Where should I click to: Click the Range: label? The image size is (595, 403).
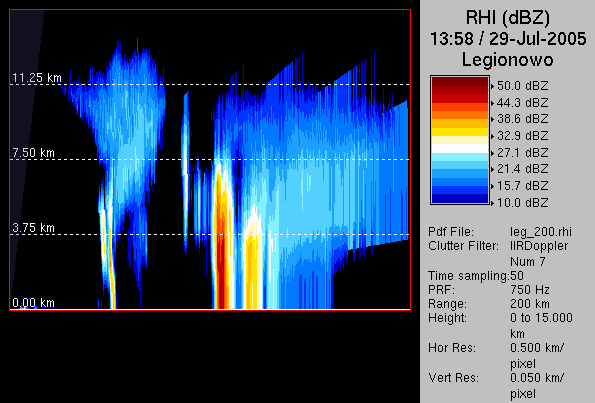point(447,304)
